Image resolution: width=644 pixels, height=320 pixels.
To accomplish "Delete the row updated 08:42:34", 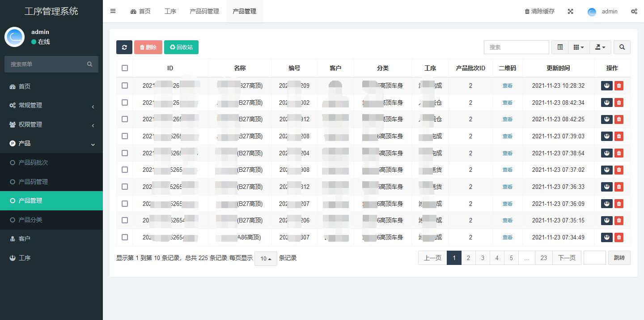I will pos(619,102).
